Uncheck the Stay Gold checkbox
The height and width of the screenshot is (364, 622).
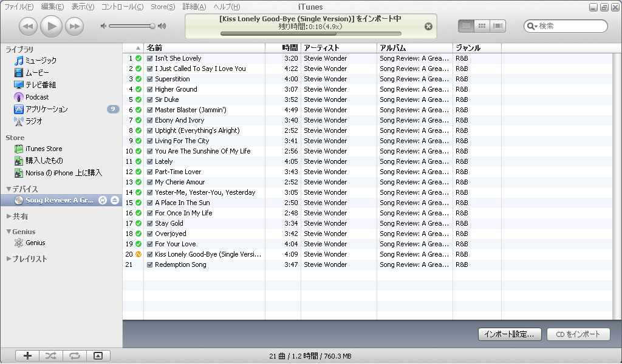(150, 223)
